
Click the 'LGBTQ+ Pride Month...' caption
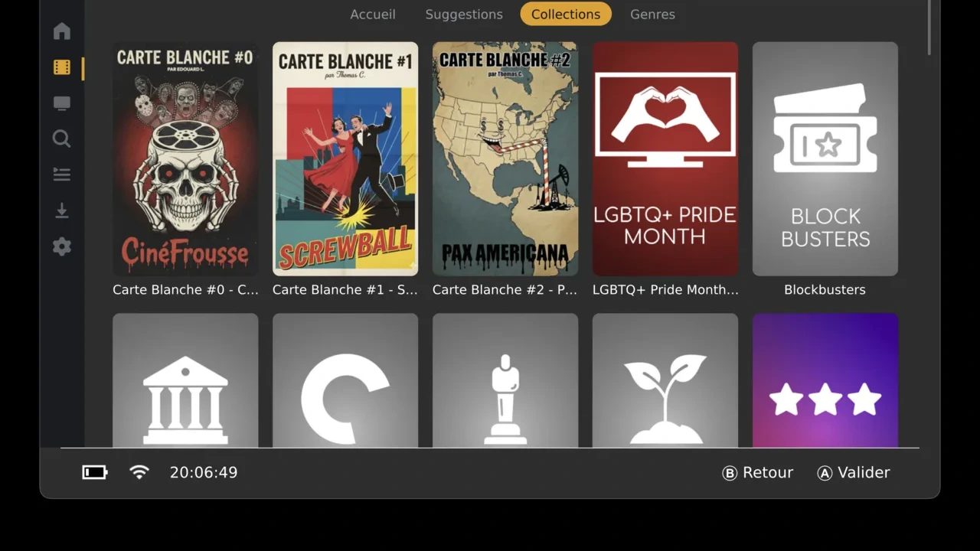coord(665,289)
